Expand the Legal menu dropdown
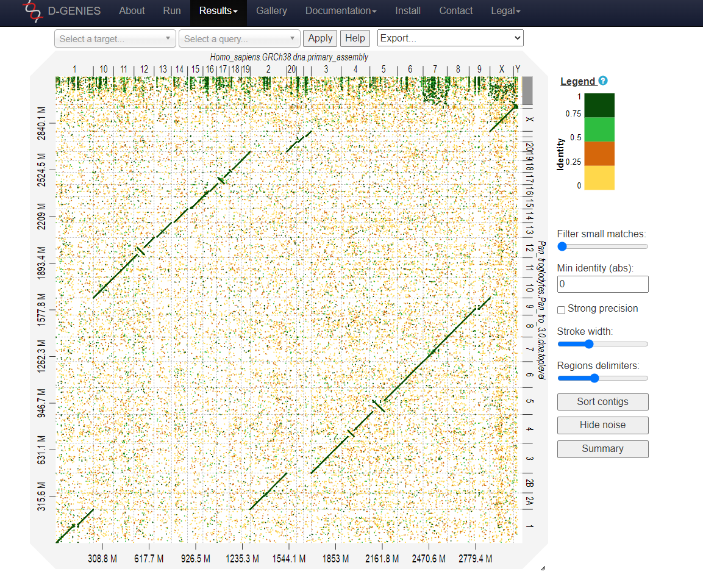703x588 pixels. click(505, 10)
